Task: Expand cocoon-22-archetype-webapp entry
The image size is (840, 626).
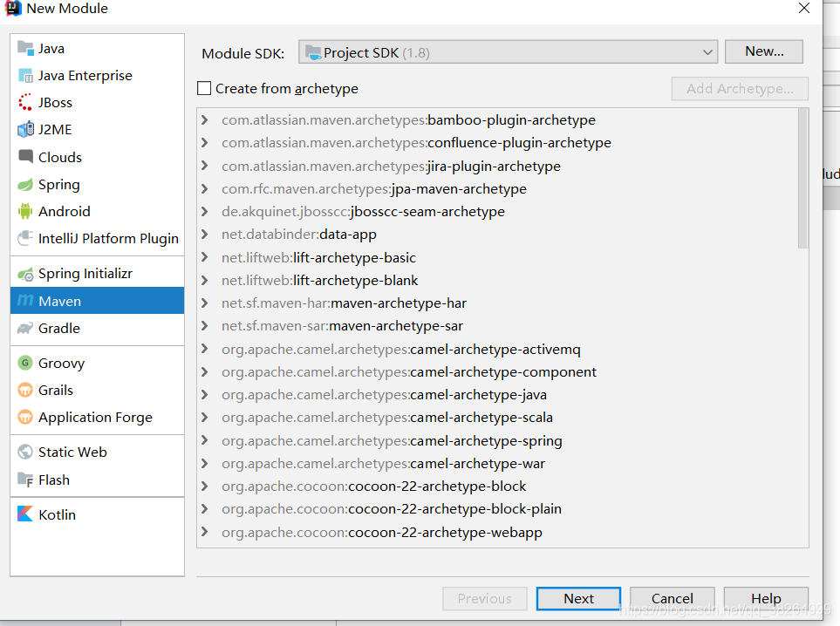Action: click(205, 533)
